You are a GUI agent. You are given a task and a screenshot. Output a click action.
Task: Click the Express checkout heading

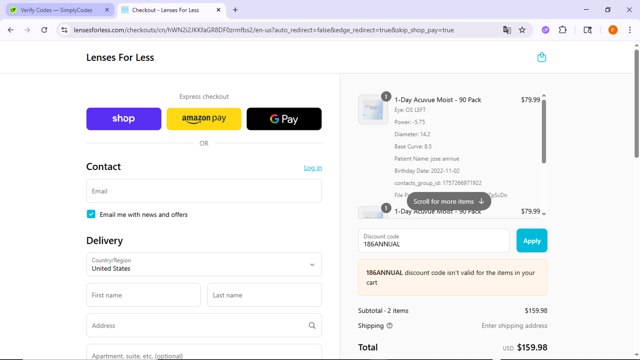tap(204, 97)
